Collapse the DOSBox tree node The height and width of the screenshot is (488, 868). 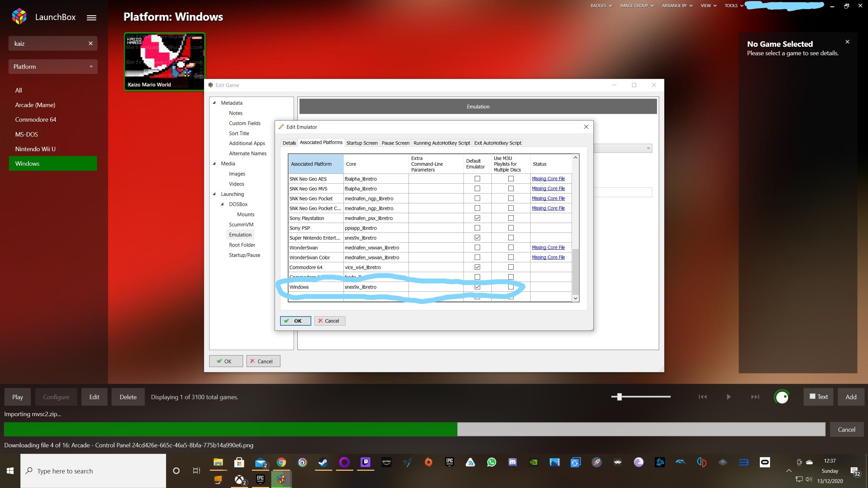222,204
